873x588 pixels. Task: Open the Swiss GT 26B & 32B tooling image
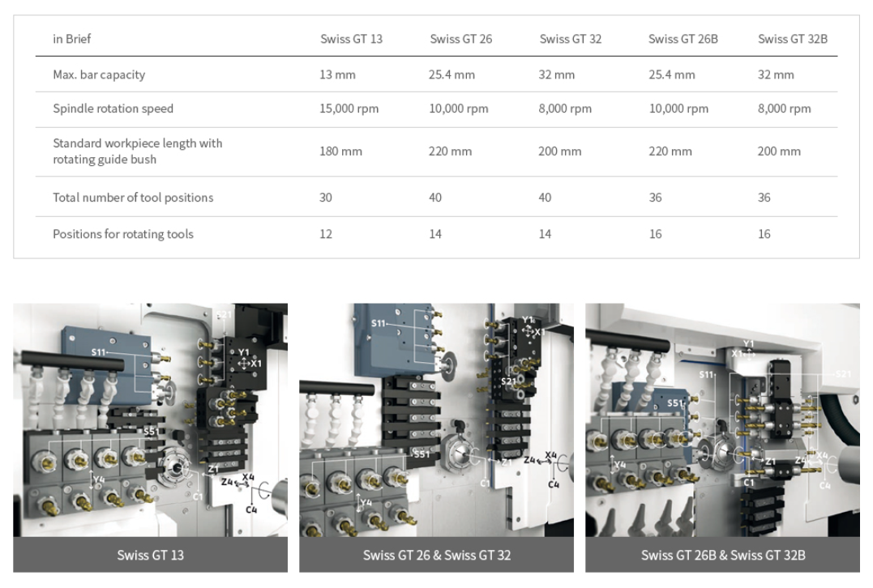tap(723, 420)
